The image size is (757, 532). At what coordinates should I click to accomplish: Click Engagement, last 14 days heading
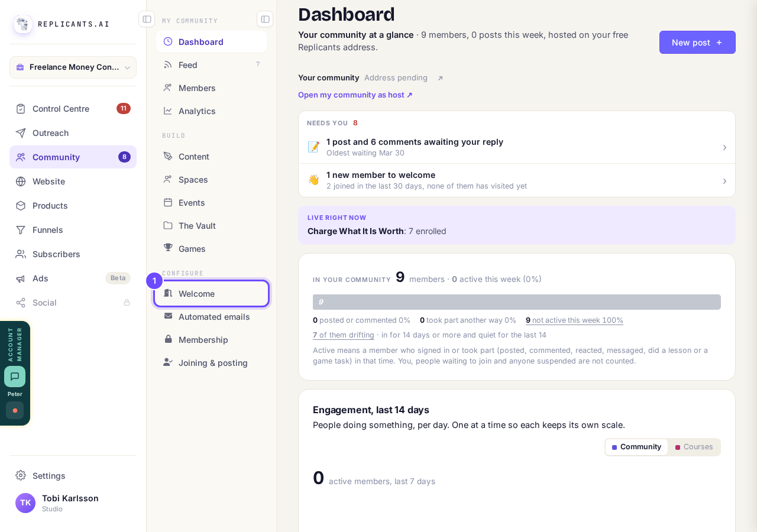[x=371, y=410]
